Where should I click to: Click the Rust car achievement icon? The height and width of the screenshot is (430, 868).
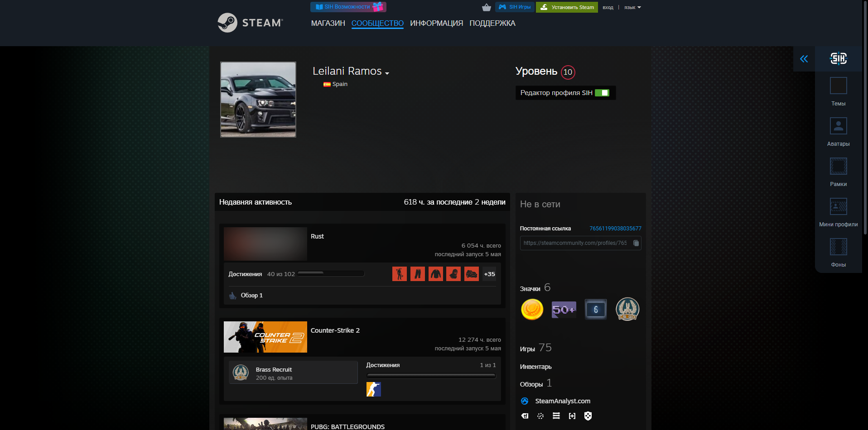(x=472, y=274)
